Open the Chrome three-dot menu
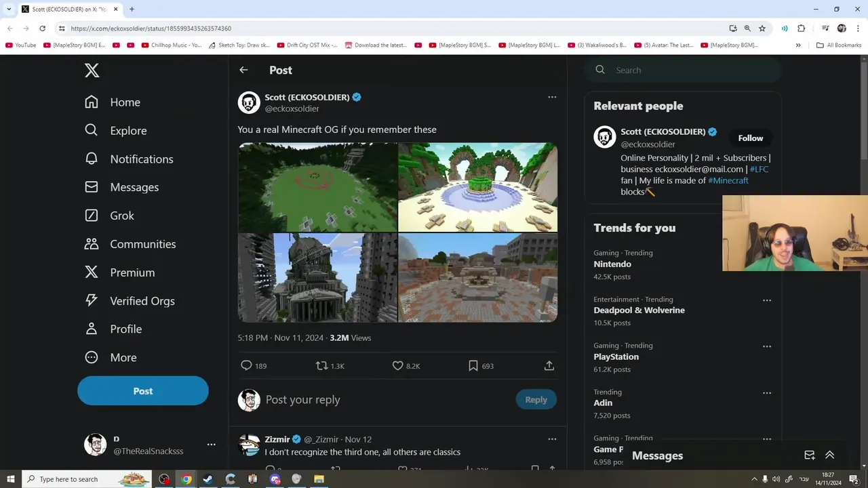 858,28
